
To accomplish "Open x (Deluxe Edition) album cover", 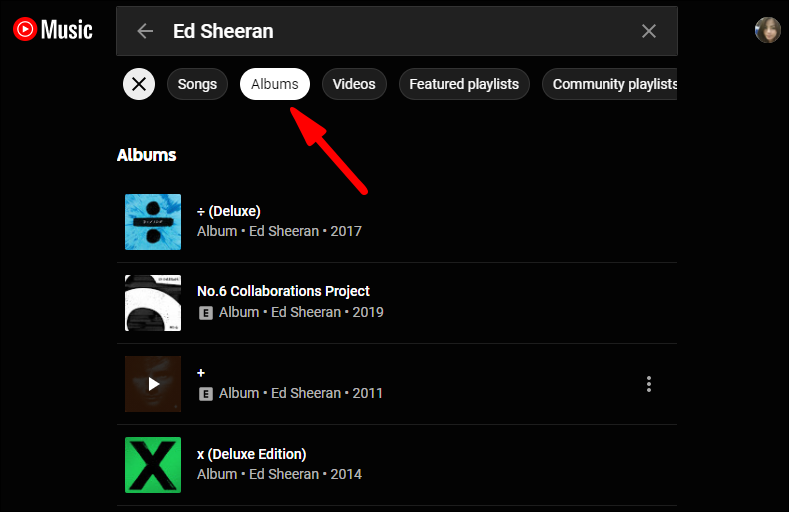I will coord(153,465).
